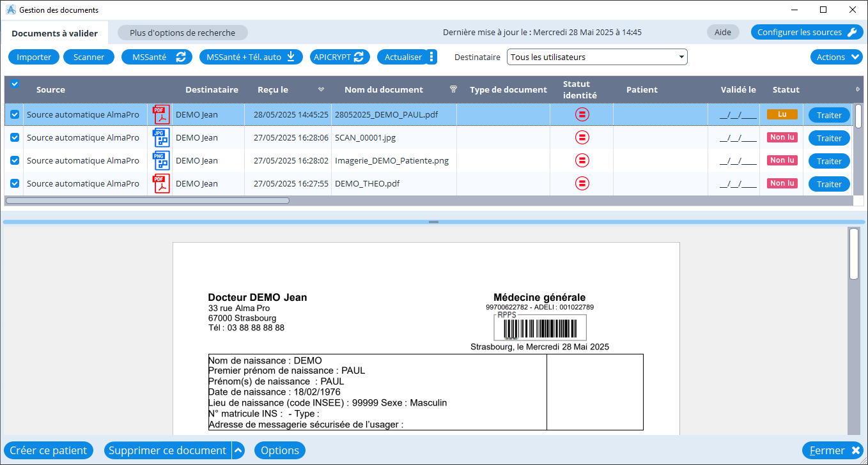Image resolution: width=868 pixels, height=465 pixels.
Task: Start MSSanté + Tél. auto download
Action: coord(250,57)
